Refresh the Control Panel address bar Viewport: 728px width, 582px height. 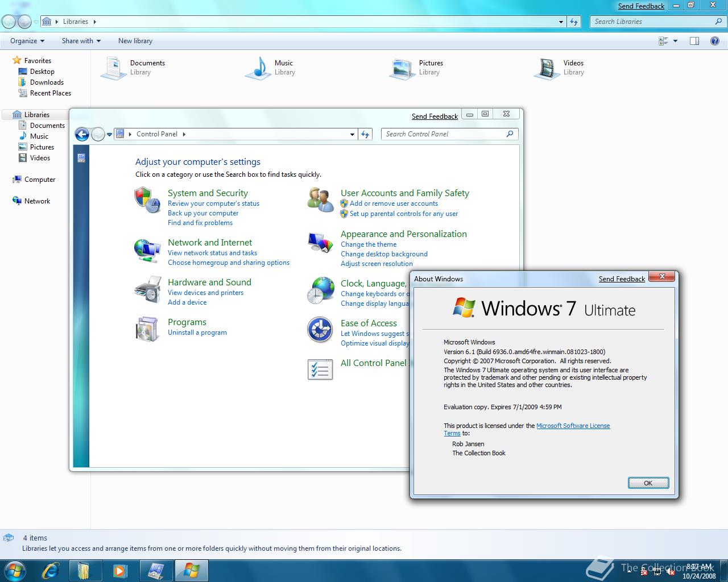[365, 134]
